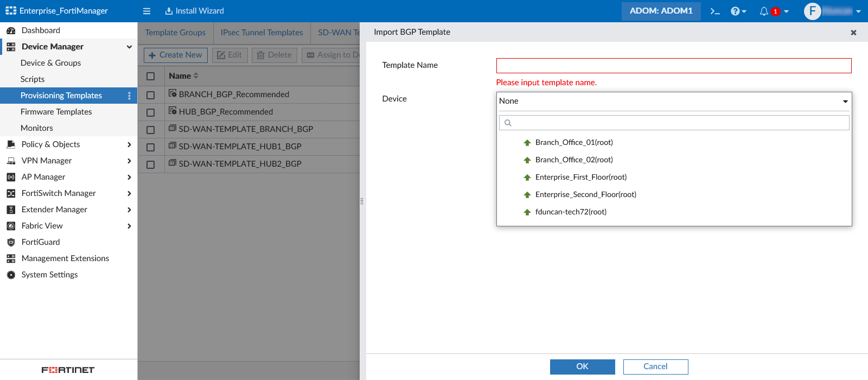Select Branch_Office_01(root) from device list
Viewport: 868px width, 380px height.
tap(574, 142)
